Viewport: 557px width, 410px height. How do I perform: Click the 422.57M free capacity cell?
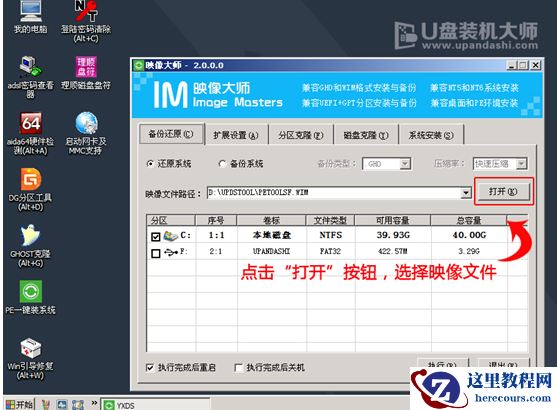coord(393,251)
